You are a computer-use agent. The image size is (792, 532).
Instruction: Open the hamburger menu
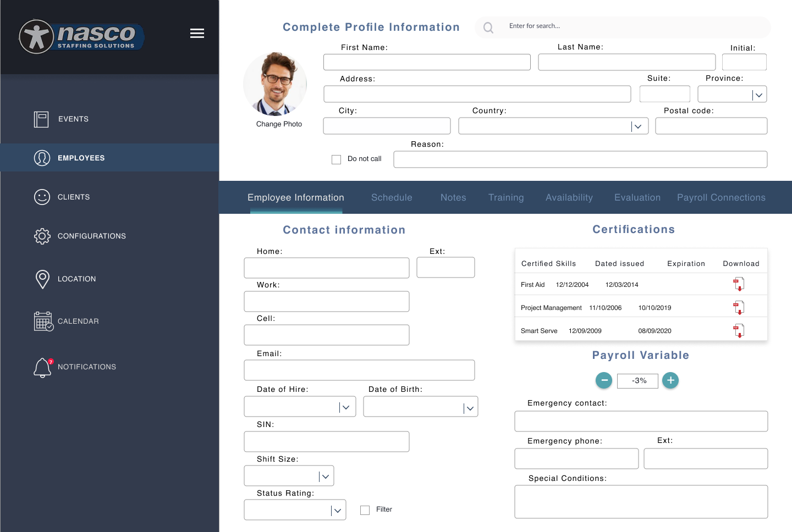(x=197, y=33)
